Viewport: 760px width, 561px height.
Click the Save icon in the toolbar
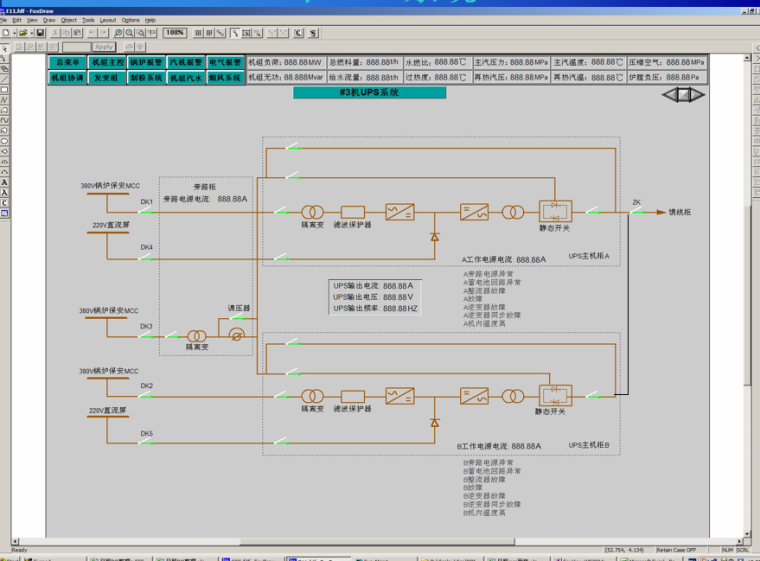click(39, 33)
